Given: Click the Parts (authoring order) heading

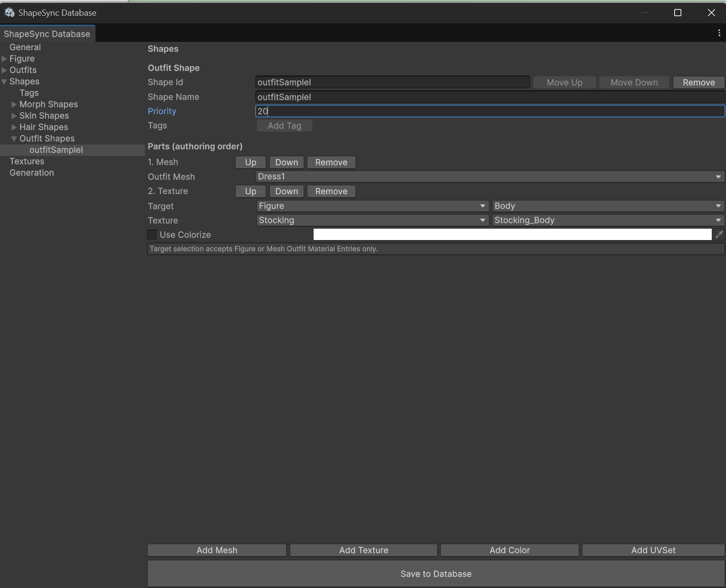Looking at the screenshot, I should (195, 146).
